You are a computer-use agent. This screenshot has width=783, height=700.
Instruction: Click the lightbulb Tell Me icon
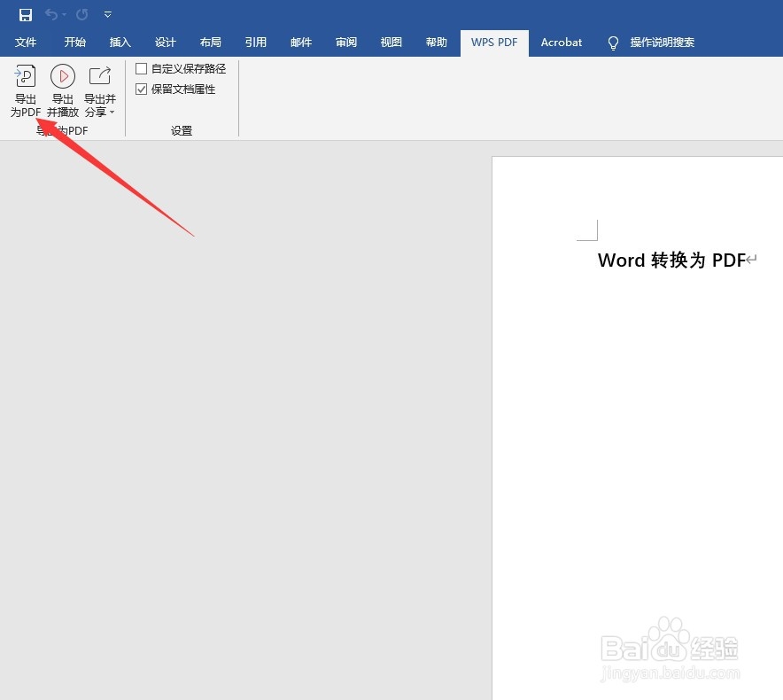point(613,43)
